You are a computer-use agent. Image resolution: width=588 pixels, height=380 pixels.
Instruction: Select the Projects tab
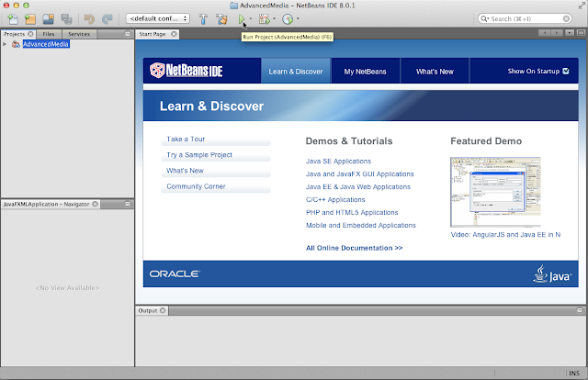(x=15, y=34)
